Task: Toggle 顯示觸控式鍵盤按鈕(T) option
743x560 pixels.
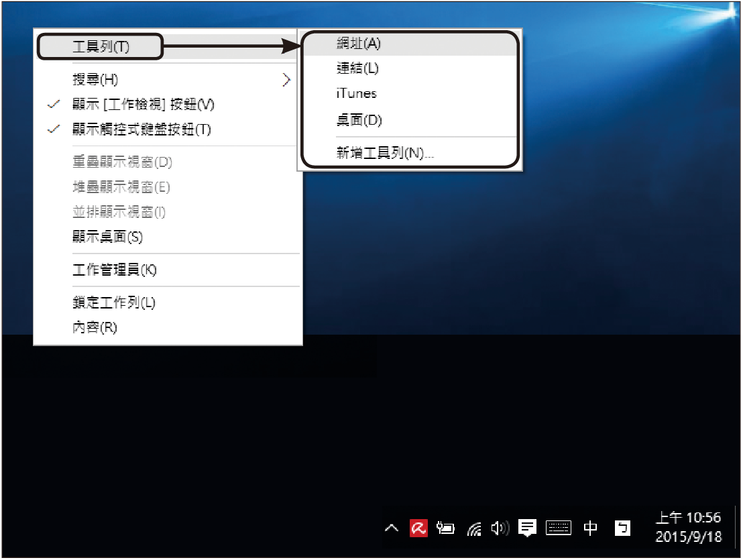Action: click(167, 129)
